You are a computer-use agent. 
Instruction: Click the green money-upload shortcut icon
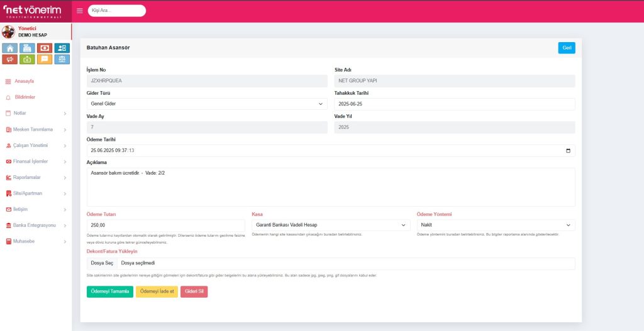click(27, 60)
